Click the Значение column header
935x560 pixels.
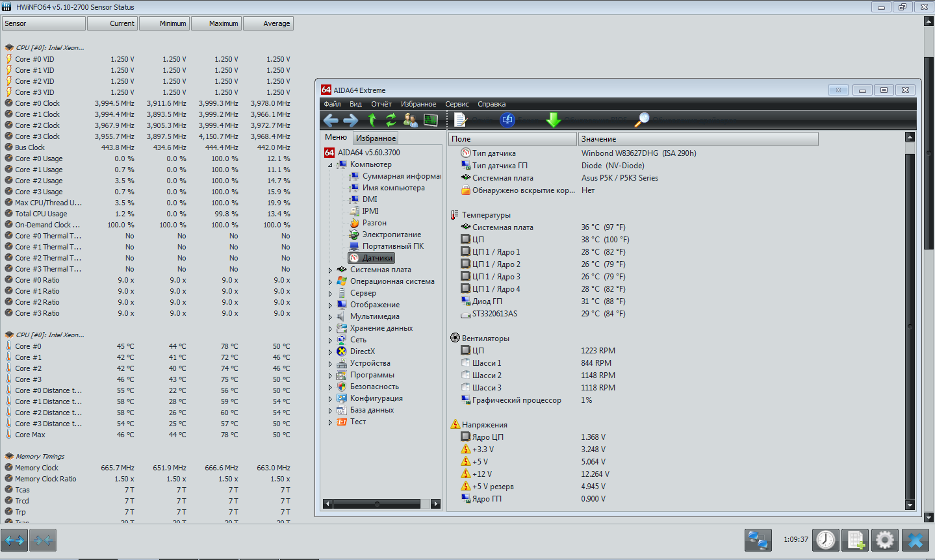click(698, 139)
